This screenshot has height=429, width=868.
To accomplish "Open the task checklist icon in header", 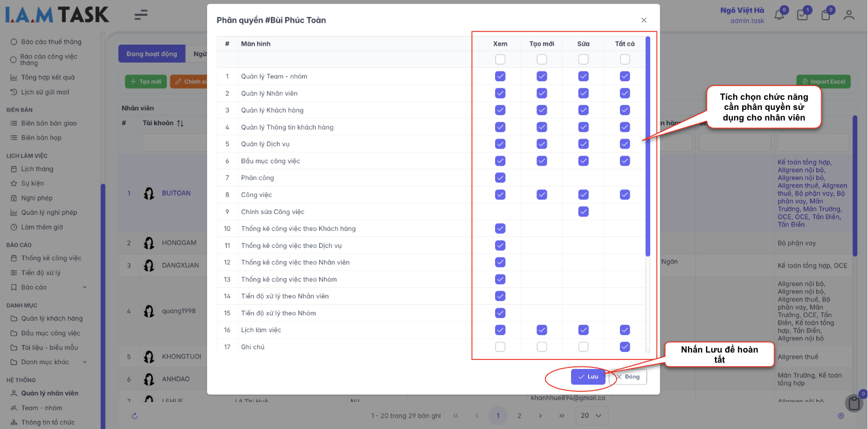I will tap(802, 15).
